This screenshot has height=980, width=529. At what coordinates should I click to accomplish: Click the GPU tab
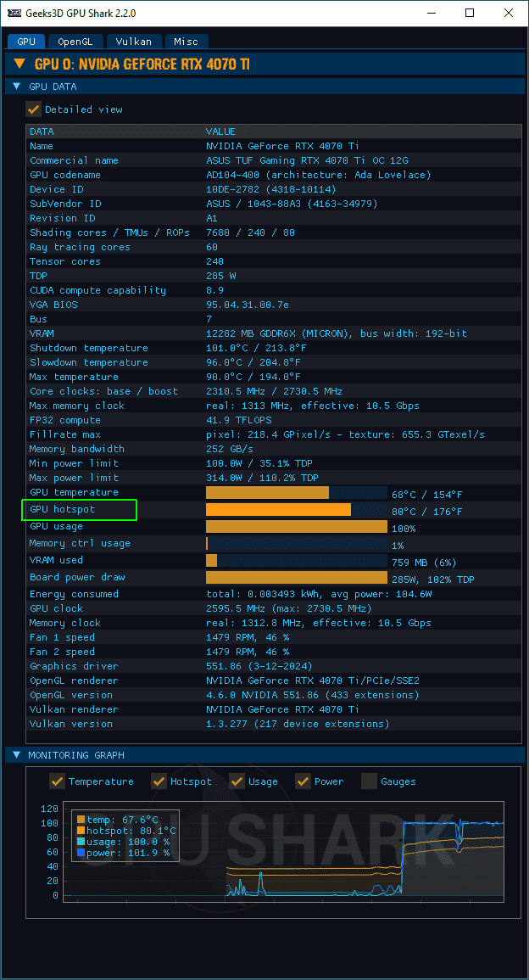[26, 41]
